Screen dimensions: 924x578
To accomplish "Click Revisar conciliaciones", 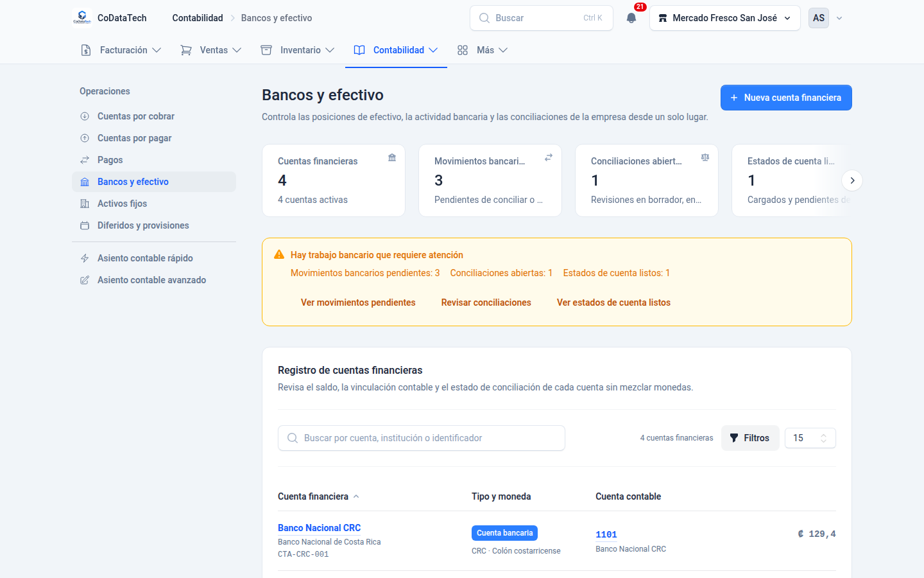I will pos(486,302).
